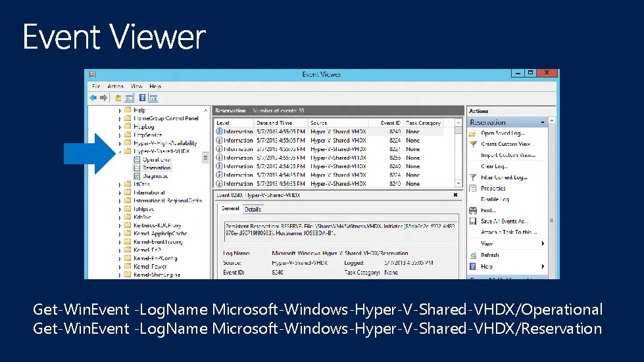Open the View submenu in Actions
Screen dimensions: 644x362
[508, 244]
